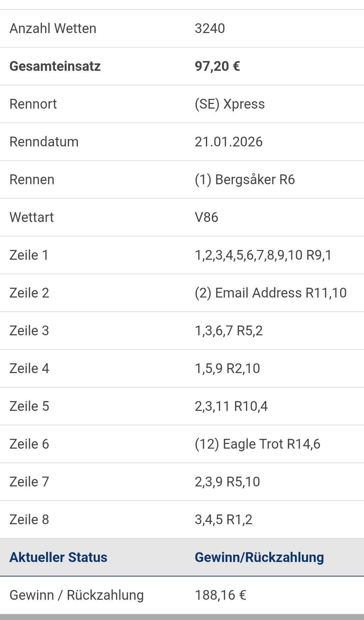Tap the Wettart value V86
This screenshot has width=364, height=620.
point(206,218)
